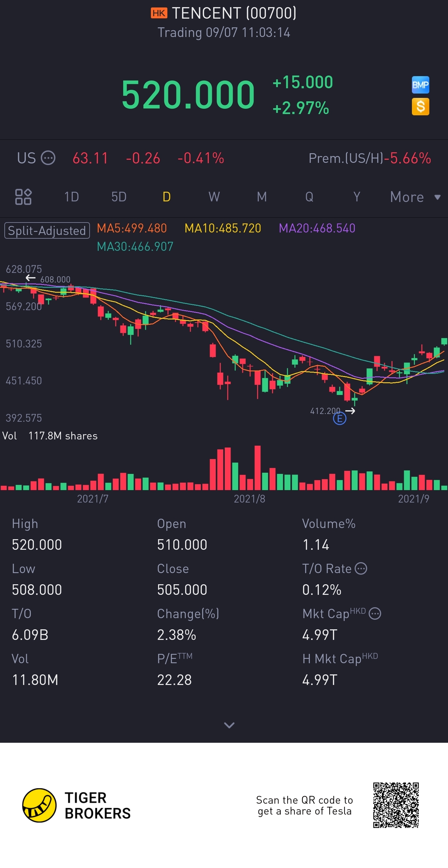Select the Y yearly chart tab

click(x=357, y=197)
